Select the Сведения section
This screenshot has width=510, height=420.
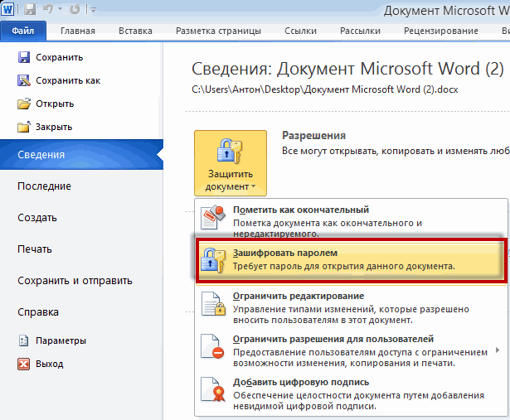pyautogui.click(x=81, y=155)
